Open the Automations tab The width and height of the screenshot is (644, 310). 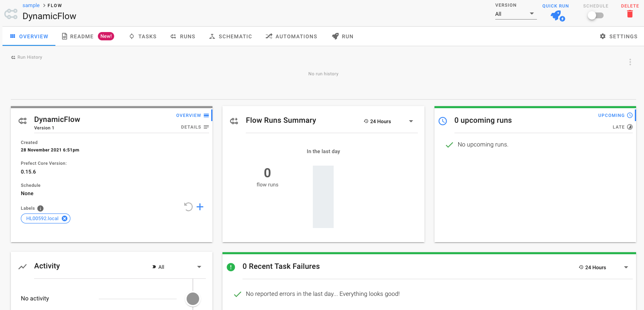(291, 37)
